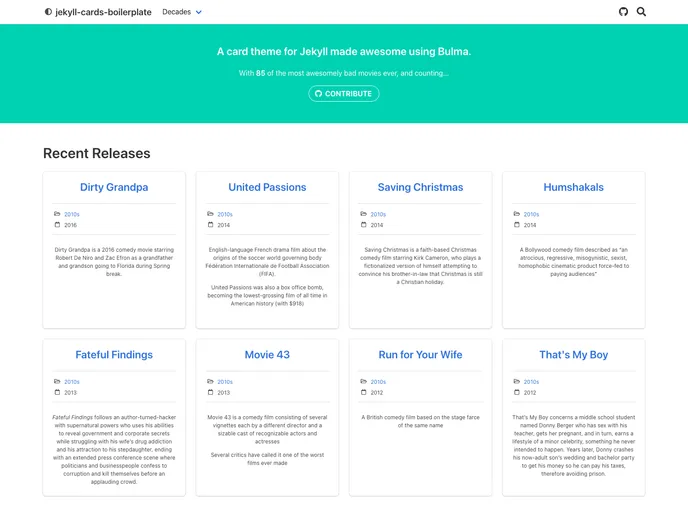
Task: Click the hero title about Bulma card theme
Action: 344,51
